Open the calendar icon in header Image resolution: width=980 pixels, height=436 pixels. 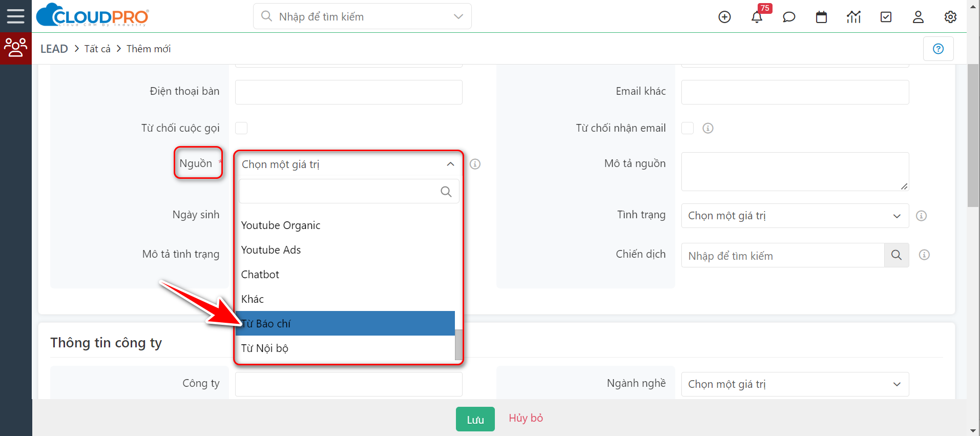point(821,17)
